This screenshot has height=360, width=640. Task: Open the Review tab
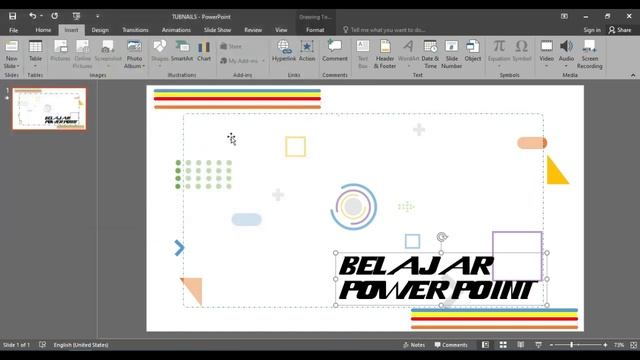(253, 30)
